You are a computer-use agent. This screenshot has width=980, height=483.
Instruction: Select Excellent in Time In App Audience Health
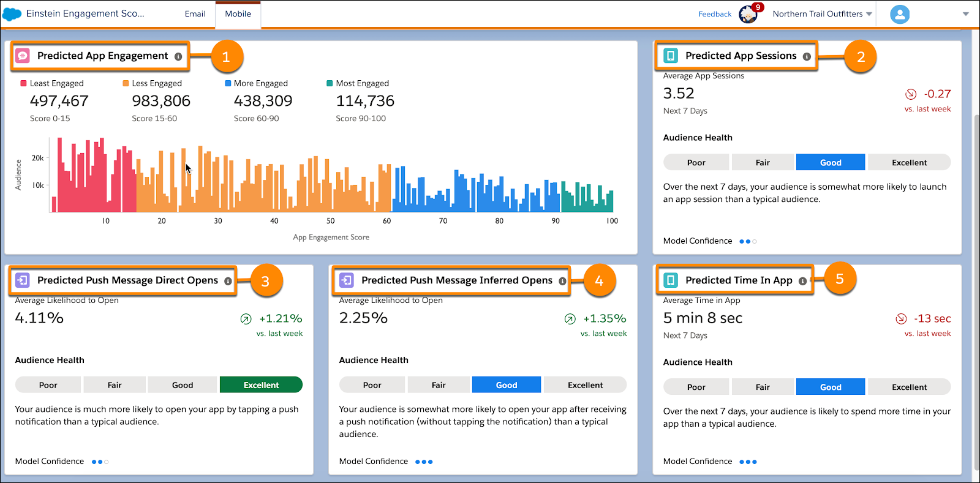(x=909, y=387)
